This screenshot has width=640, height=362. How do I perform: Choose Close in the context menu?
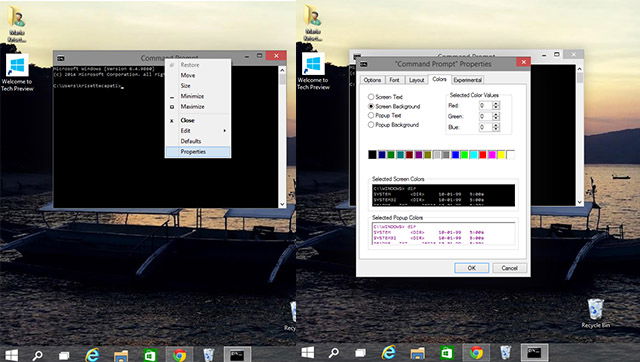[198, 120]
